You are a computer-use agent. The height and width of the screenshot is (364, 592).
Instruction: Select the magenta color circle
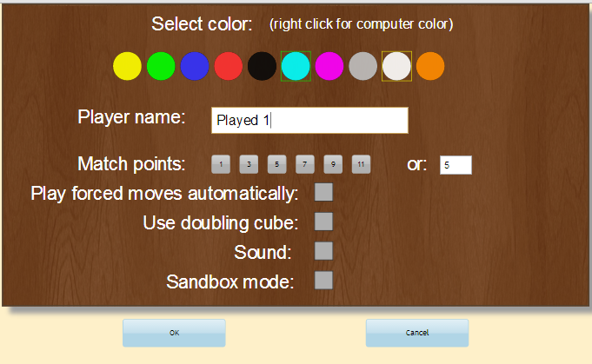click(x=329, y=67)
